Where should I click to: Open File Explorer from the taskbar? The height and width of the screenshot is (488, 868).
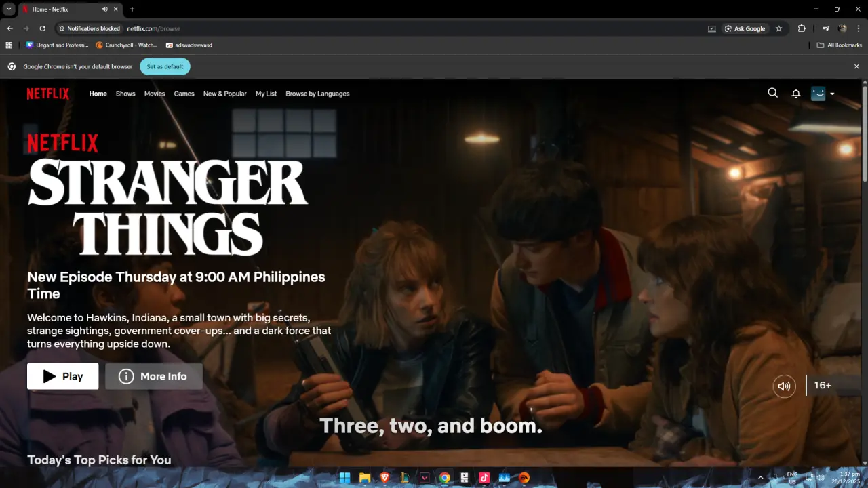[x=365, y=477]
